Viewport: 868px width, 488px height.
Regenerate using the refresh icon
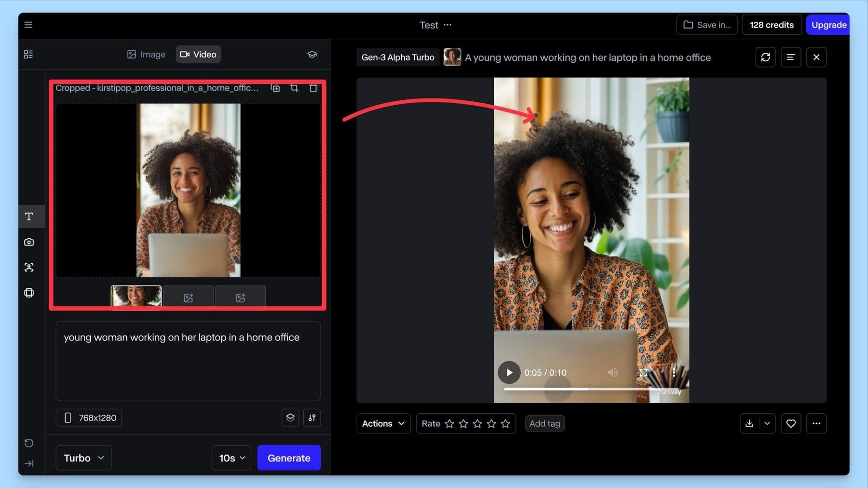[765, 57]
